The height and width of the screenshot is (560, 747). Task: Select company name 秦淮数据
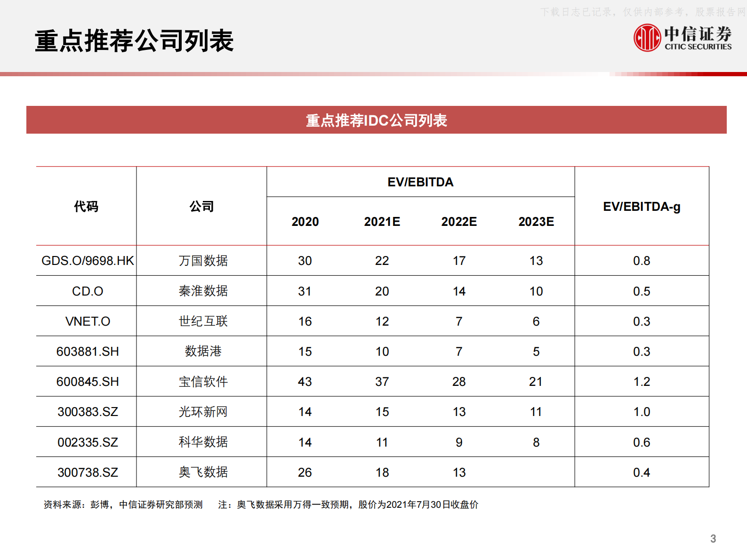(203, 291)
